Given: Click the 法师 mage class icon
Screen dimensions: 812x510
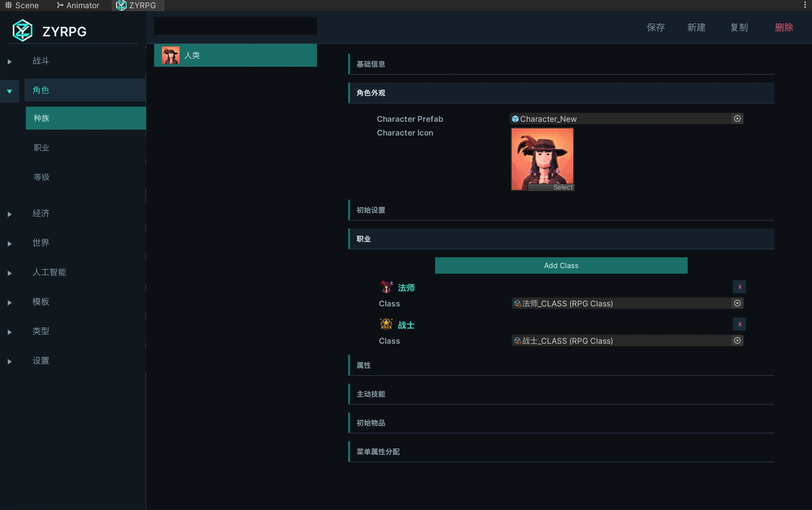Looking at the screenshot, I should coord(386,287).
